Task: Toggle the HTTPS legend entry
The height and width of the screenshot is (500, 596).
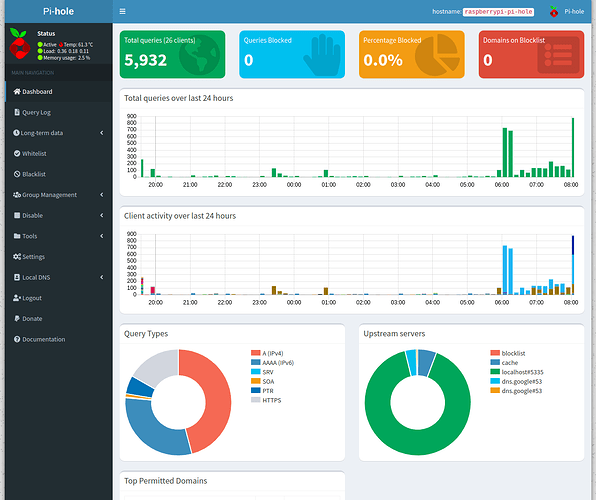Action: pos(266,400)
